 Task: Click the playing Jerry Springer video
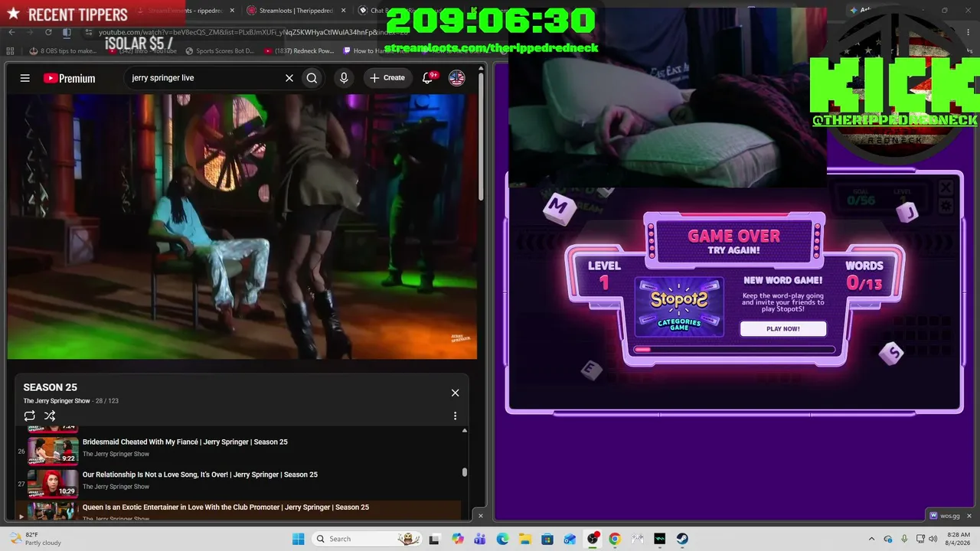[x=242, y=227]
